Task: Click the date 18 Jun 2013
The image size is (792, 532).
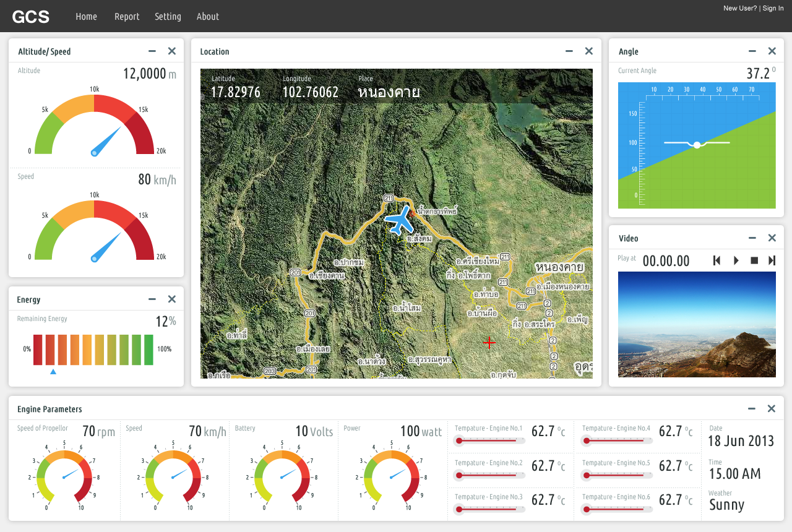Action: click(x=741, y=441)
